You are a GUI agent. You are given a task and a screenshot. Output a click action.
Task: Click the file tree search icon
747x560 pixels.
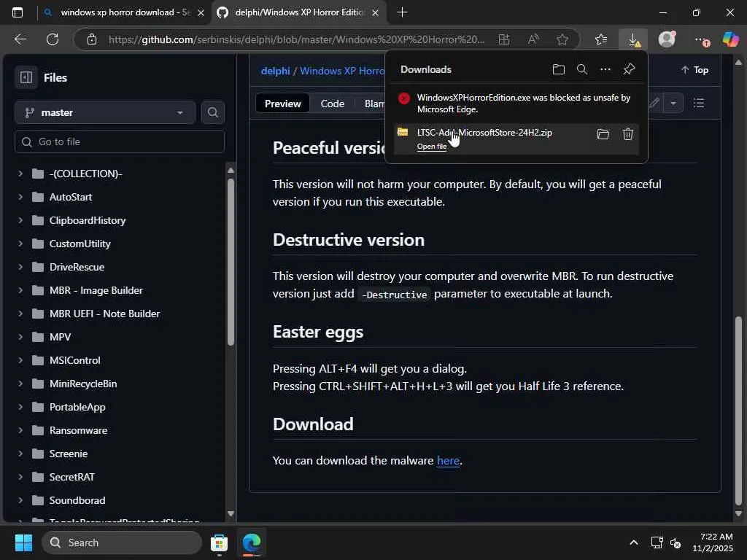pyautogui.click(x=213, y=112)
